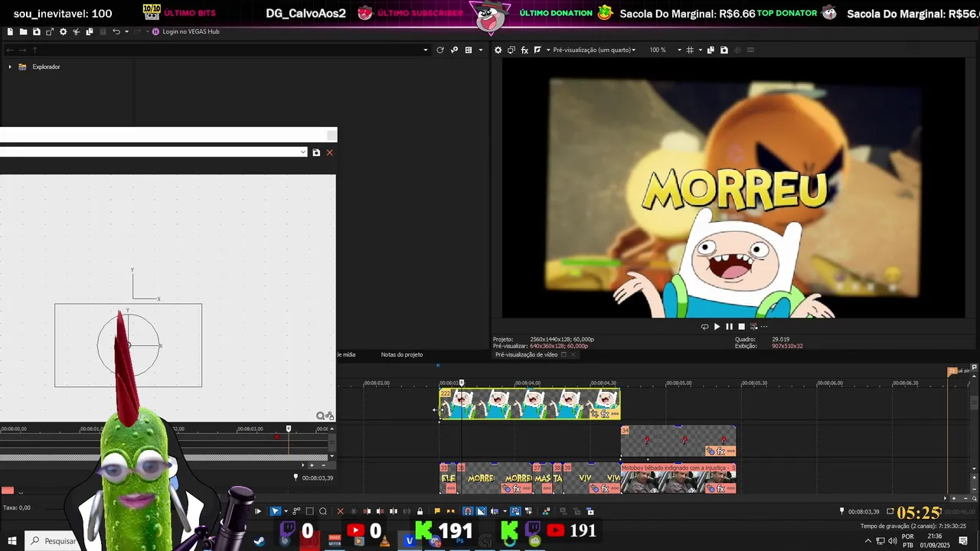Open preview properties gear icon
Image resolution: width=980 pixels, height=551 pixels.
(498, 50)
